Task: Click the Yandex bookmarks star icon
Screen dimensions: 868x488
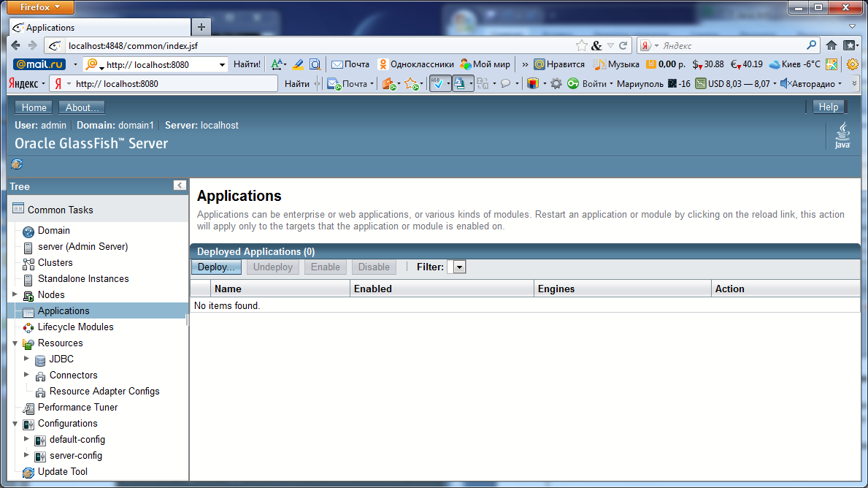Action: 411,83
